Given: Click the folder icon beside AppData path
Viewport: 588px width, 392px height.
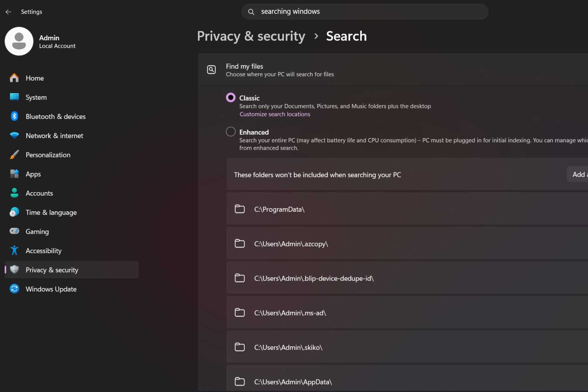Looking at the screenshot, I should point(240,382).
